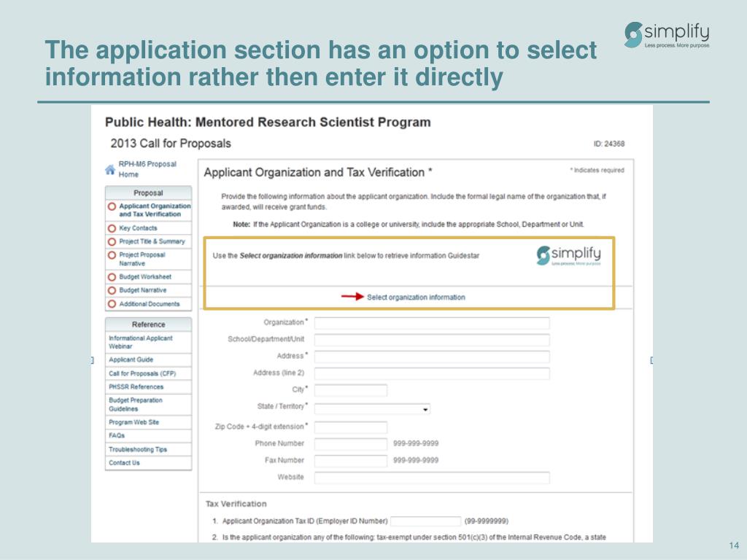The width and height of the screenshot is (747, 560).
Task: Click status circle beside Budget Worksheet
Action: pos(112,277)
